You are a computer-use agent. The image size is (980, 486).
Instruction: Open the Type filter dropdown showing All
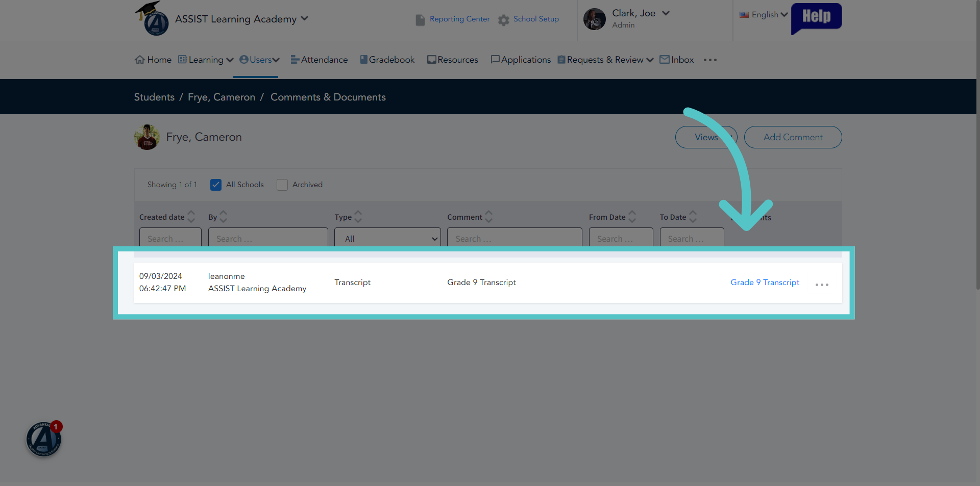click(387, 238)
